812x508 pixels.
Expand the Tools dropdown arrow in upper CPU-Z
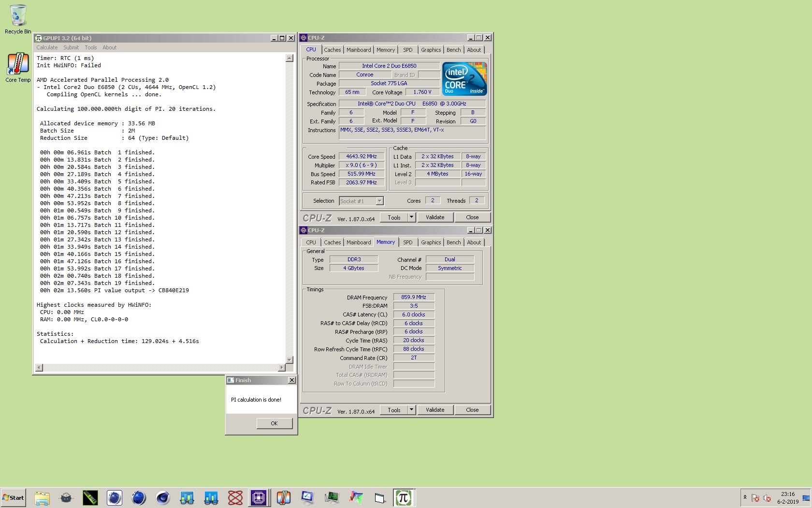(x=412, y=217)
